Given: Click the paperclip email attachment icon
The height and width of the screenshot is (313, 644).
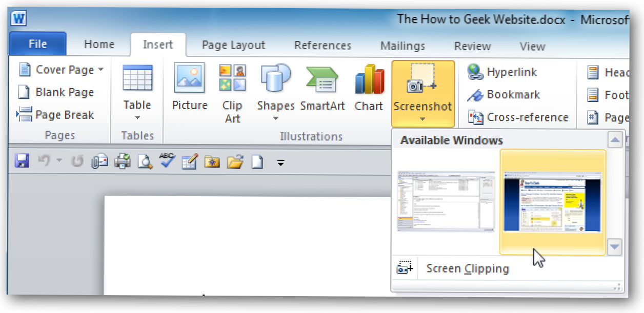Looking at the screenshot, I should coord(99,162).
